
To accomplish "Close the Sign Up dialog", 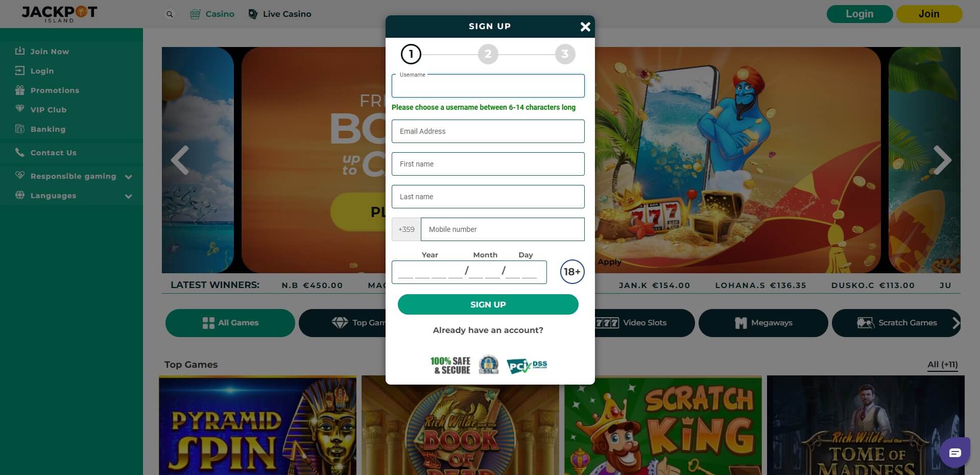I will click(x=585, y=27).
